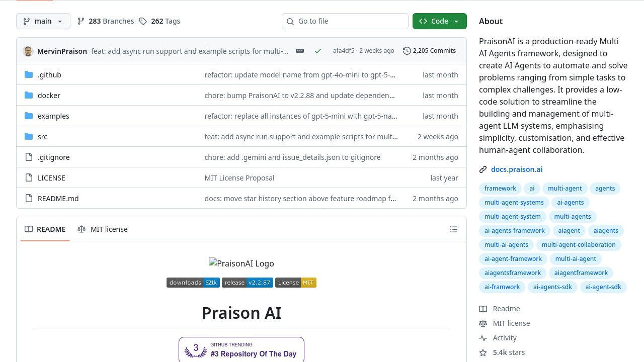
Task: Open the .github folder
Action: click(x=49, y=75)
